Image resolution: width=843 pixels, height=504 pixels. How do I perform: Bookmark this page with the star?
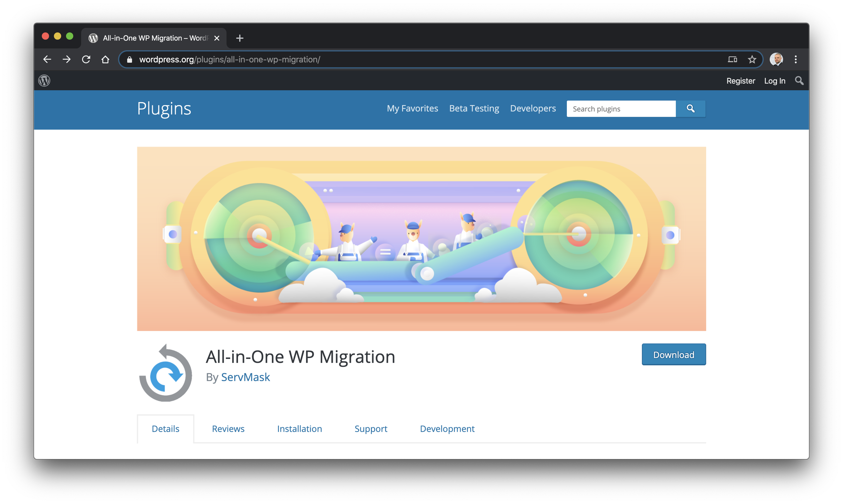point(752,60)
